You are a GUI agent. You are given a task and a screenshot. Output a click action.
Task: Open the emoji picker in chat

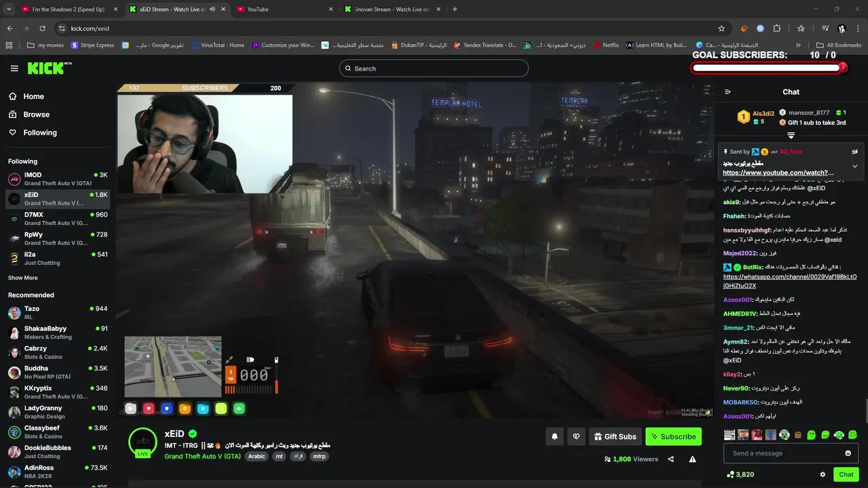[848, 453]
